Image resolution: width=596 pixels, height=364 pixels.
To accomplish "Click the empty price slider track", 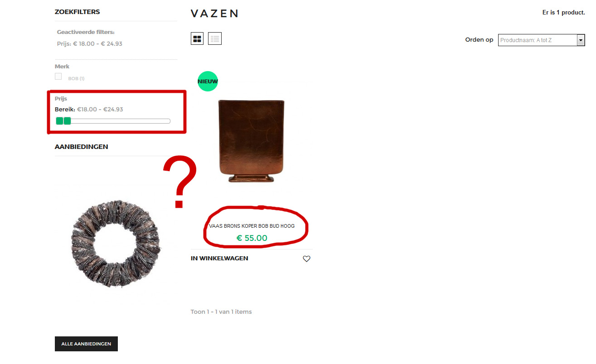I will point(121,121).
